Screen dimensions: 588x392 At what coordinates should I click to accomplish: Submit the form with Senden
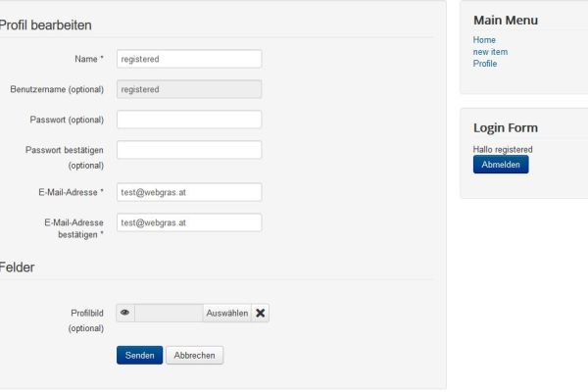click(x=139, y=355)
